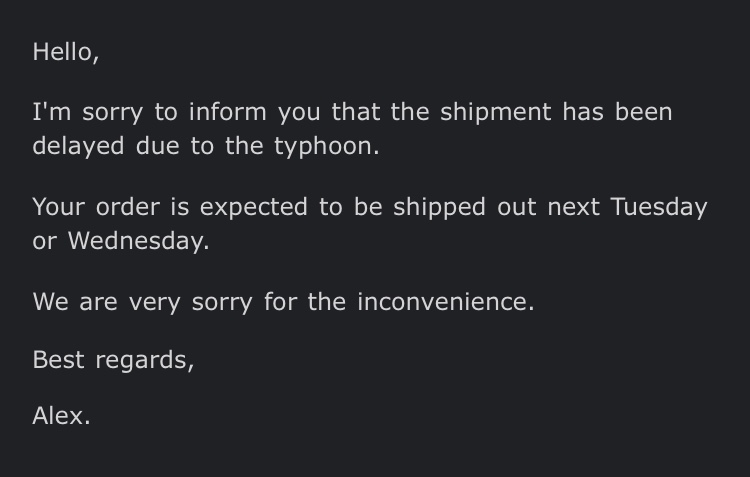Screen dimensions: 750x477
Task: Click the word "shipped" in the third paragraph
Action: [x=439, y=208]
